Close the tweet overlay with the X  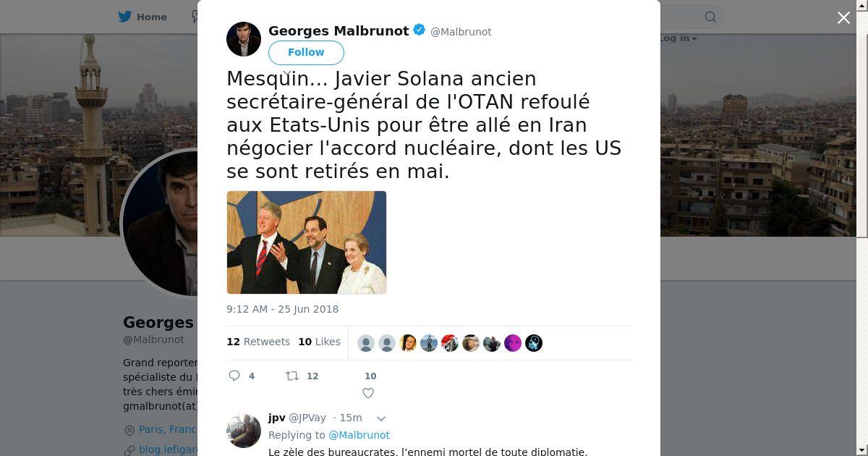point(843,18)
